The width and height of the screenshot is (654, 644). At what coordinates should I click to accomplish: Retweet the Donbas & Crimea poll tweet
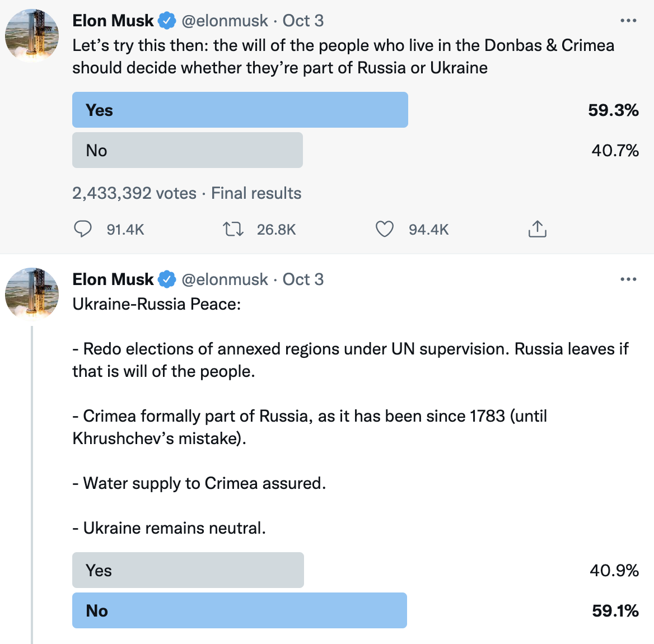pos(233,229)
